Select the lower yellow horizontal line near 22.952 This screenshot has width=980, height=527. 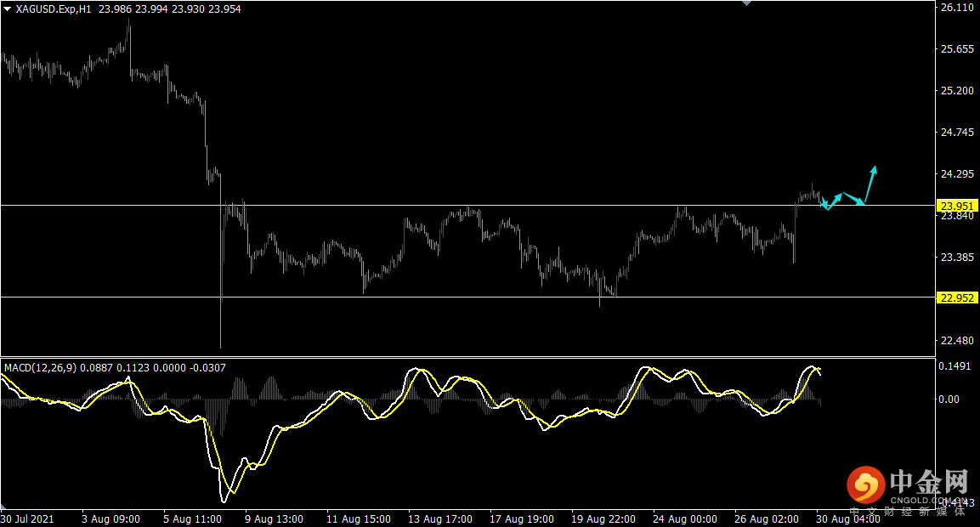click(x=467, y=297)
